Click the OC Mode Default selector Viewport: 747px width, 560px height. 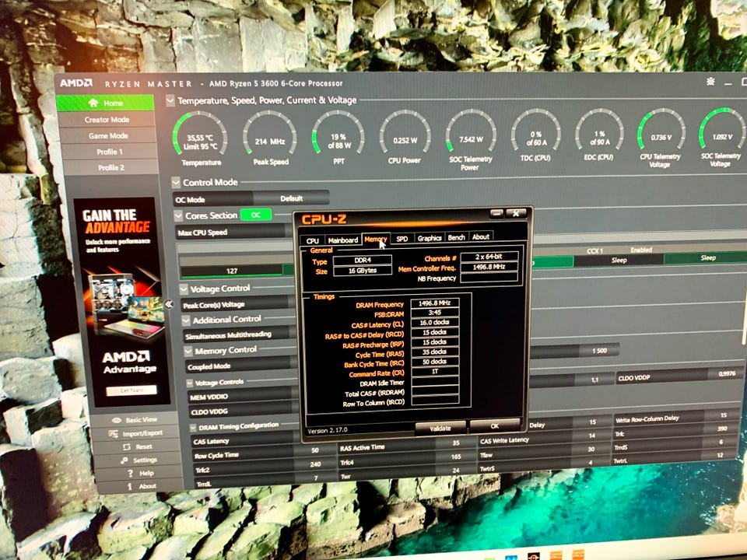tap(291, 198)
